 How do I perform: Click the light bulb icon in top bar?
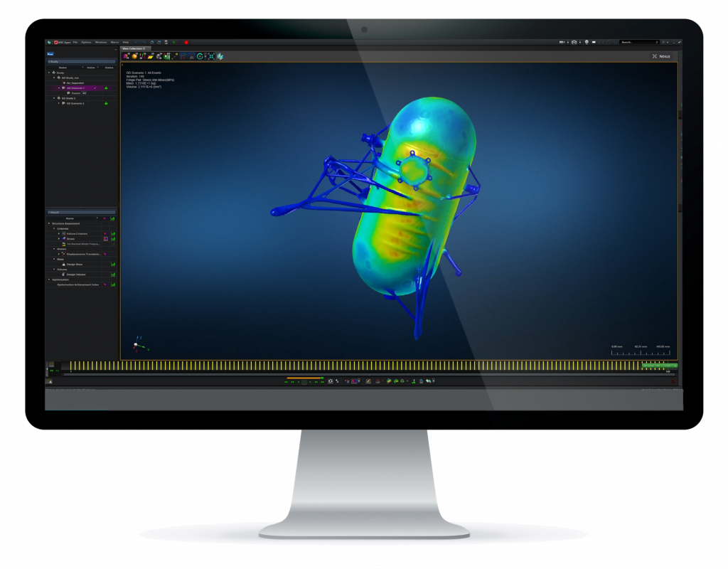[x=587, y=42]
